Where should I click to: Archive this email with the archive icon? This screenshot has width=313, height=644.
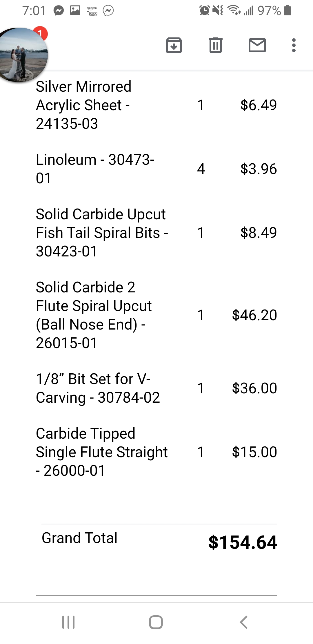174,46
